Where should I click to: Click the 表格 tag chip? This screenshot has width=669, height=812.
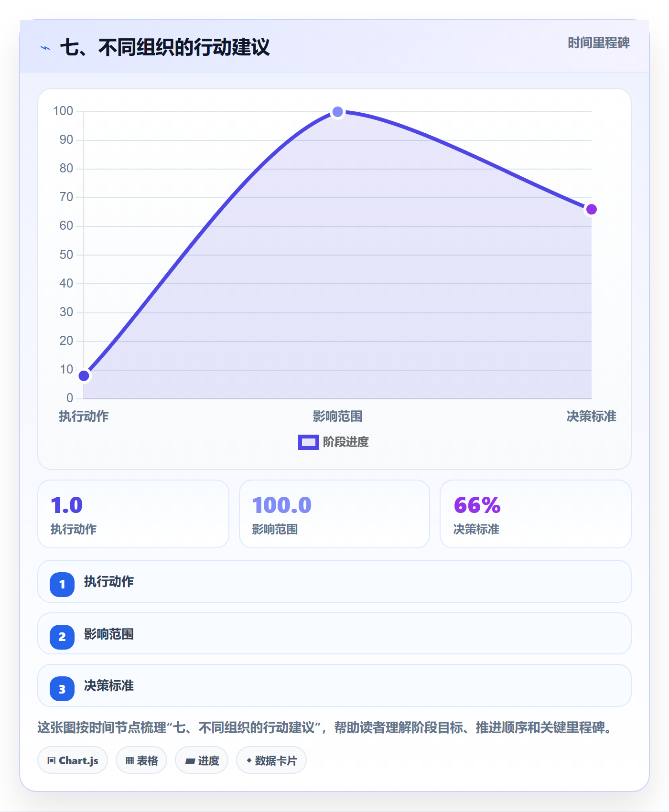click(x=141, y=760)
